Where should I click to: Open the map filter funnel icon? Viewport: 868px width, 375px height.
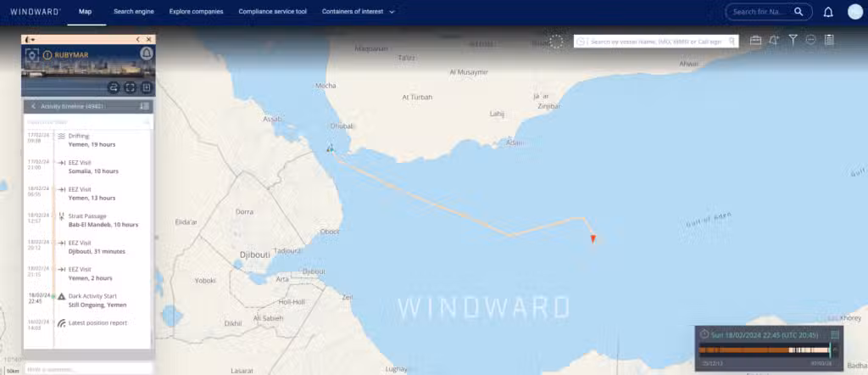(x=793, y=40)
